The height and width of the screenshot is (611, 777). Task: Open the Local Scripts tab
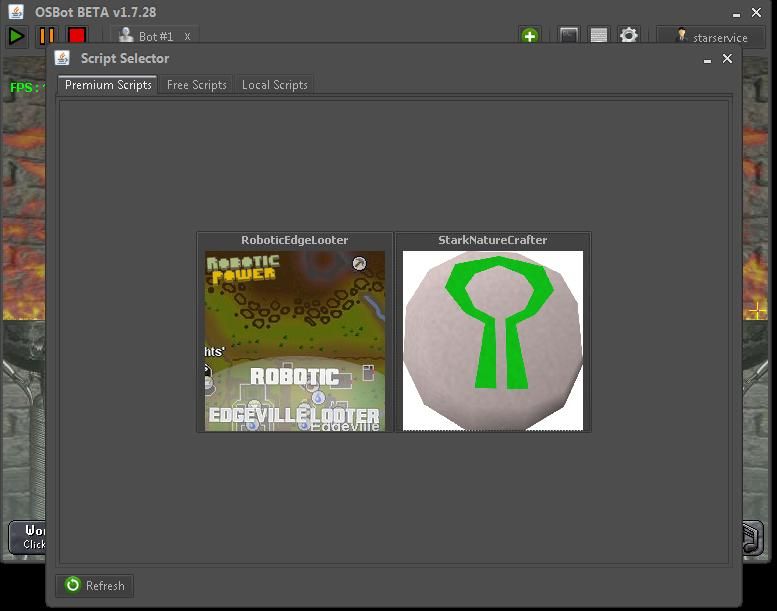click(x=274, y=85)
